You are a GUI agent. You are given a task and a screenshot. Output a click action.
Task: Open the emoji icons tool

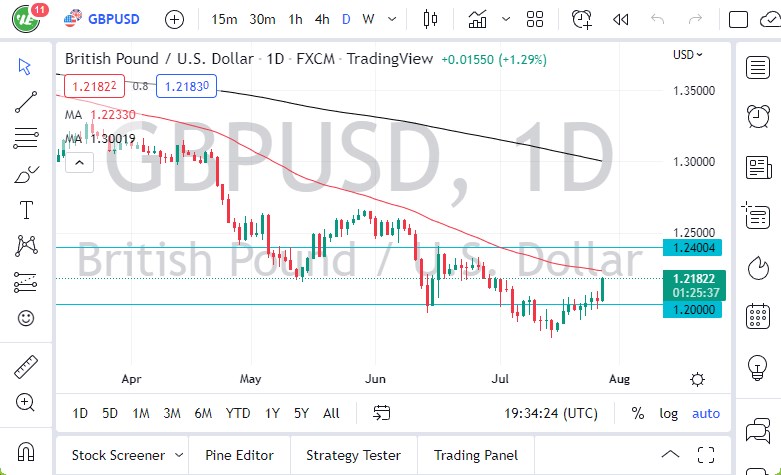26,319
